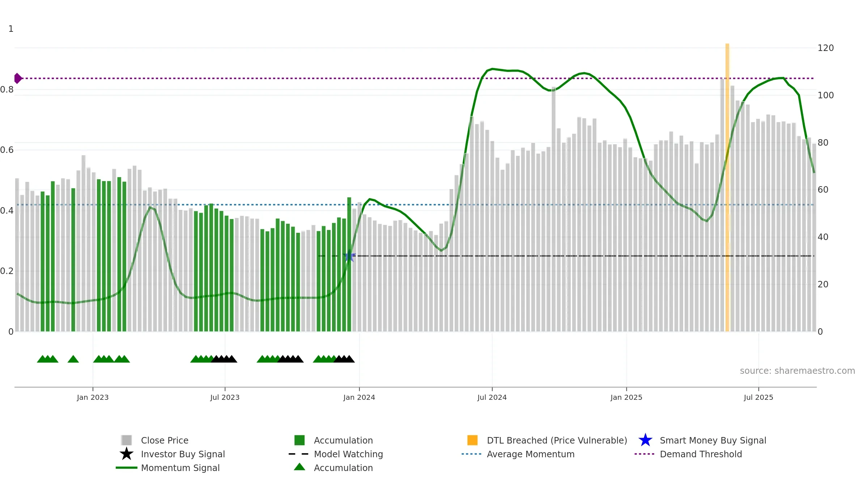868x488 pixels.
Task: Toggle the Average Momentum legend label
Action: (531, 454)
